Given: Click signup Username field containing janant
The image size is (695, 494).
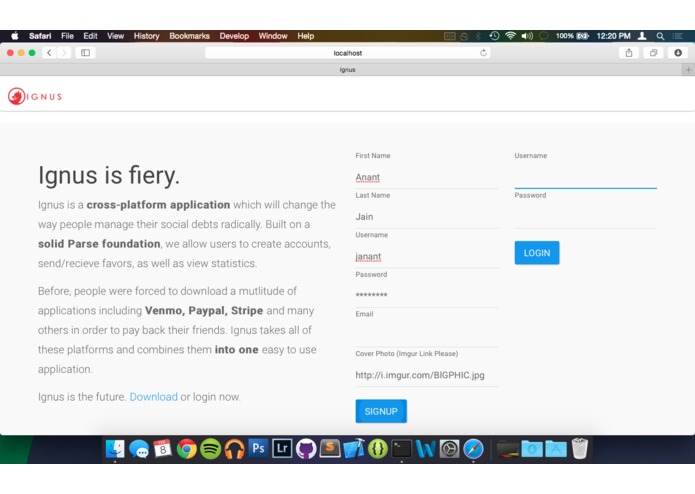Looking at the screenshot, I should pos(427,257).
